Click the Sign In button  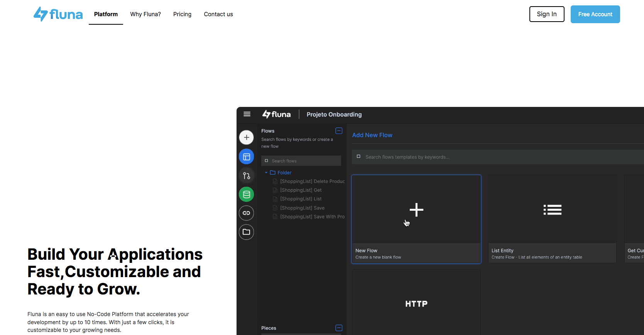point(546,14)
